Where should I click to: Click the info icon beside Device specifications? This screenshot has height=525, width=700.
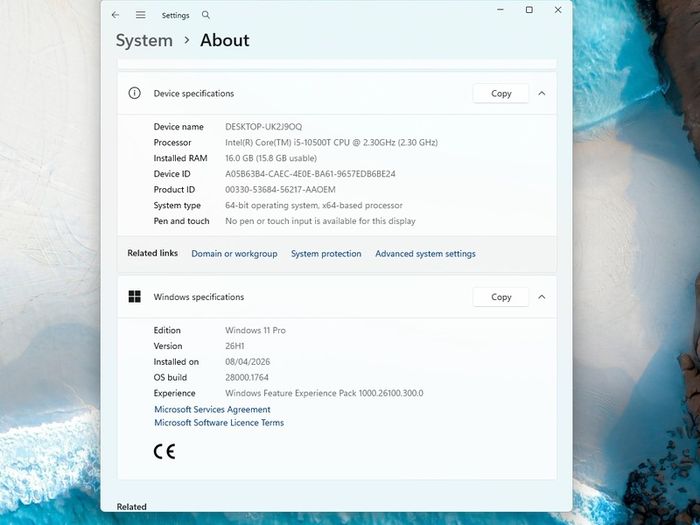pos(134,93)
